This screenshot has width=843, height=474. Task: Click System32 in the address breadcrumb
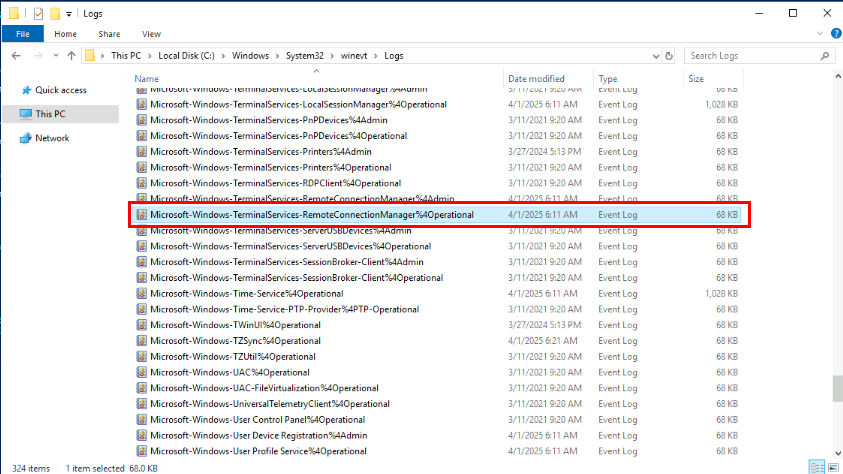click(x=304, y=56)
